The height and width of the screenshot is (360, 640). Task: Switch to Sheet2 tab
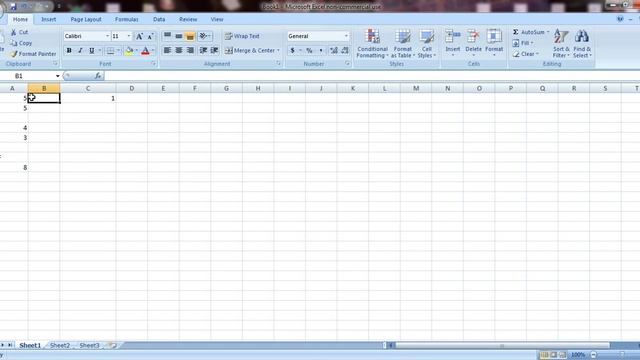tap(60, 345)
